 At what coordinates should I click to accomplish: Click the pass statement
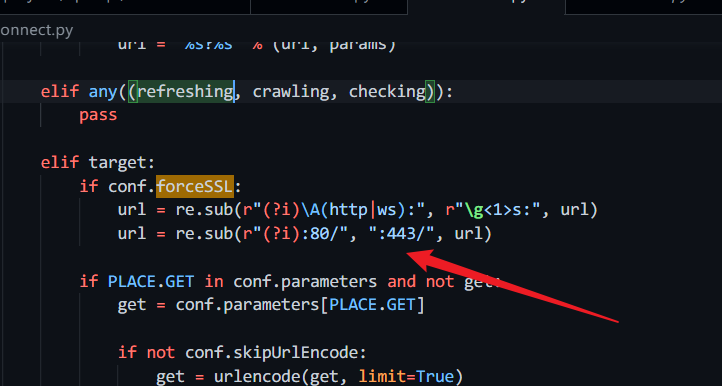tap(98, 115)
